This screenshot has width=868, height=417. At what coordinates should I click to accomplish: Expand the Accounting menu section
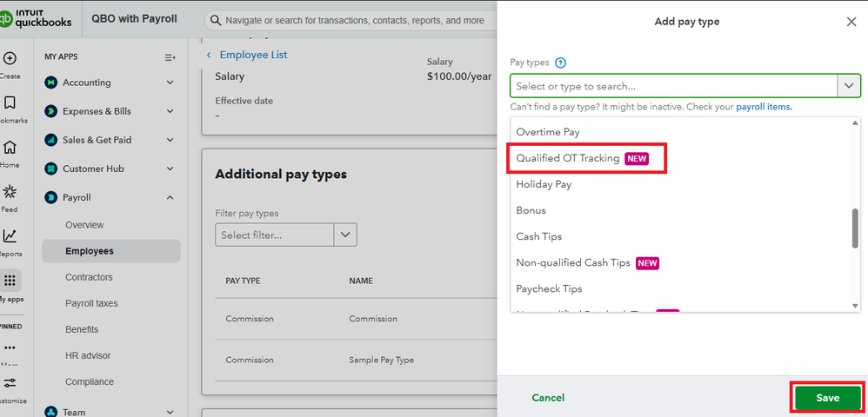(170, 83)
